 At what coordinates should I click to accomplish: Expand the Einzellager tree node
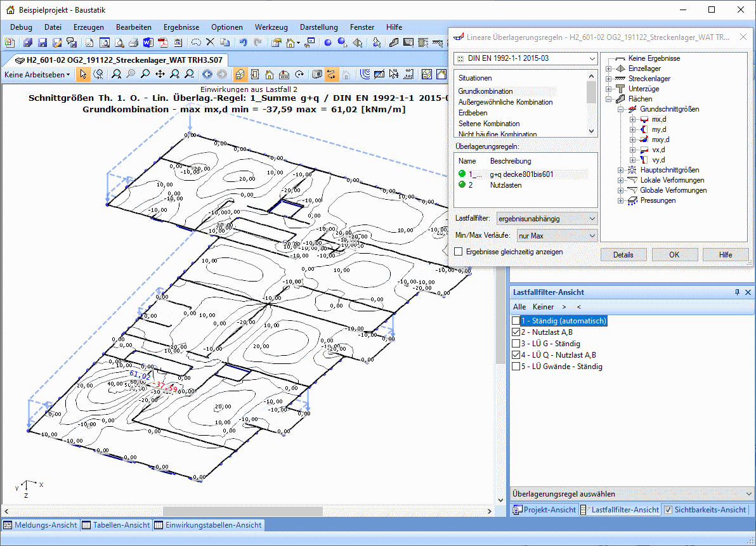click(x=608, y=68)
